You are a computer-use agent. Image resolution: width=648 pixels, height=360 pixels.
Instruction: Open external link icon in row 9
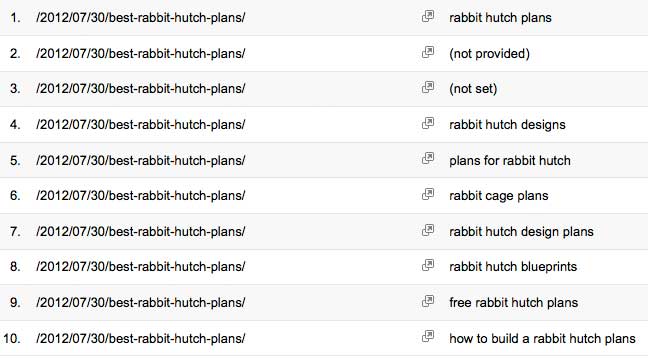pos(428,301)
